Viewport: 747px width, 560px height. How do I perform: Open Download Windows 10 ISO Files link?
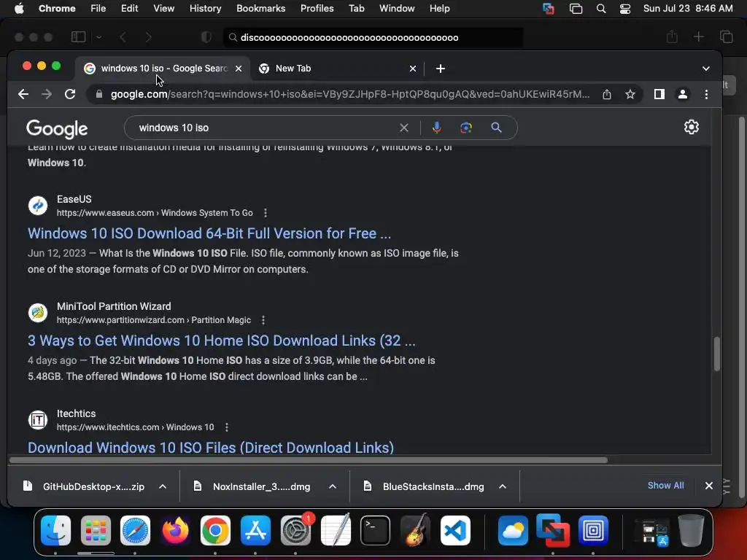coord(211,448)
